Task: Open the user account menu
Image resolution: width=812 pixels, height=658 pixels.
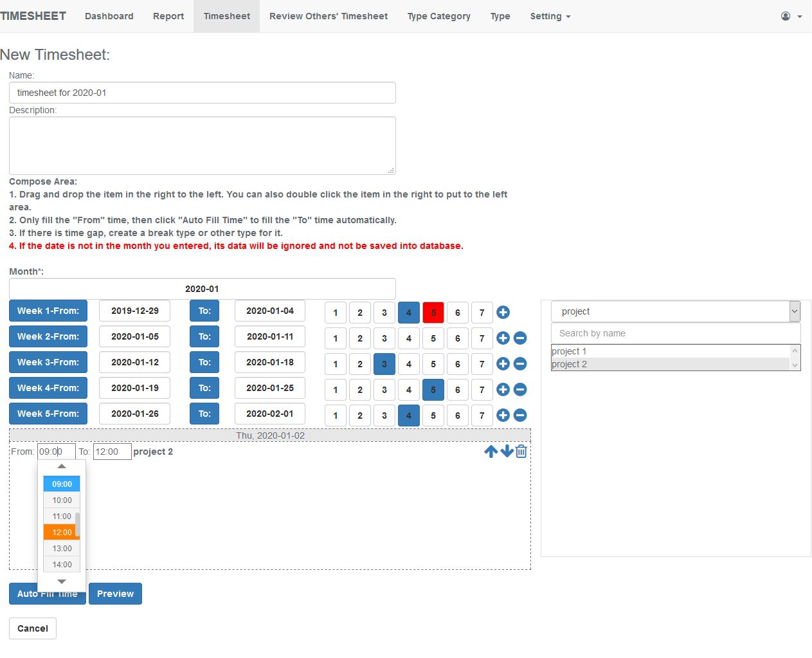Action: pos(791,16)
